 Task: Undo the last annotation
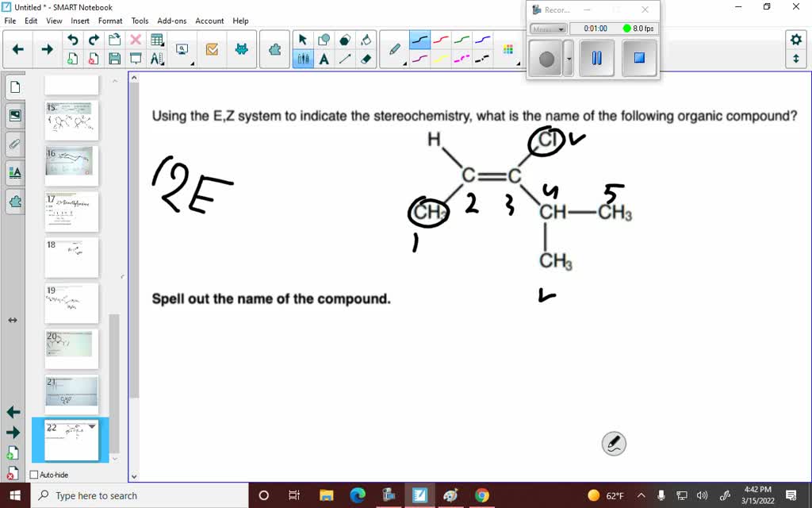click(73, 38)
